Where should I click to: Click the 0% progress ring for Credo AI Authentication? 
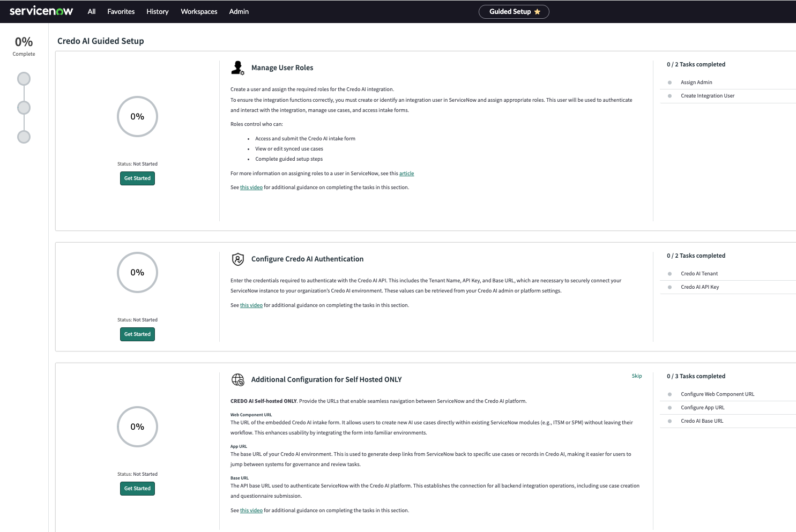click(x=137, y=272)
